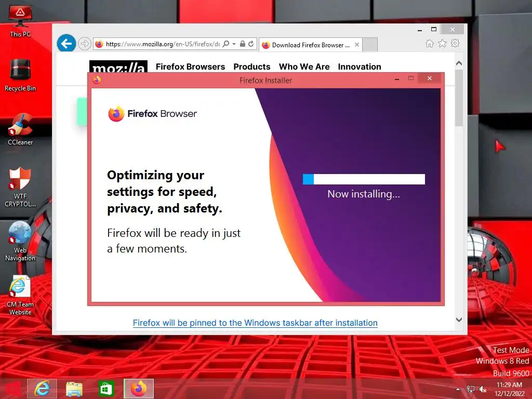Click the 'Now installing...' status text
This screenshot has width=532, height=399.
(364, 194)
